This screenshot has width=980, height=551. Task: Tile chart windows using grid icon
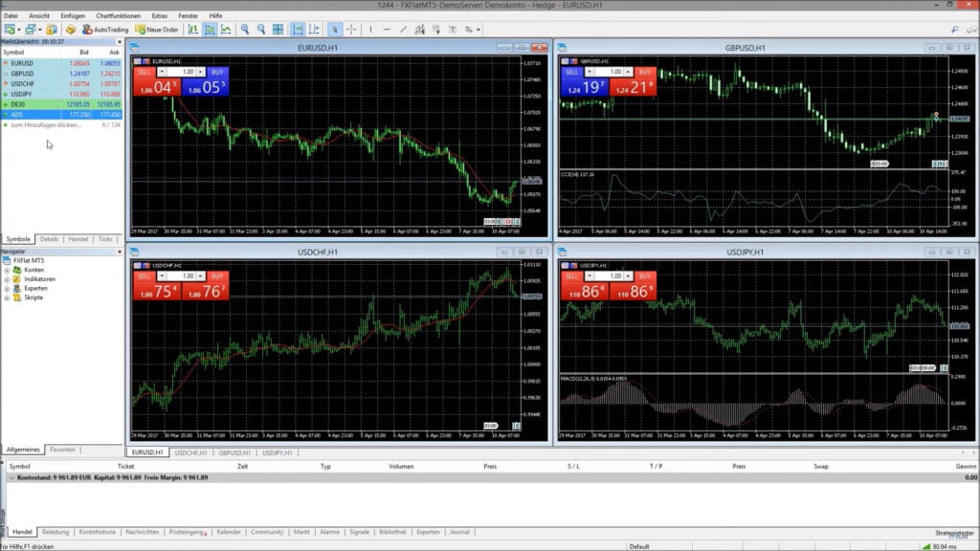click(x=278, y=30)
